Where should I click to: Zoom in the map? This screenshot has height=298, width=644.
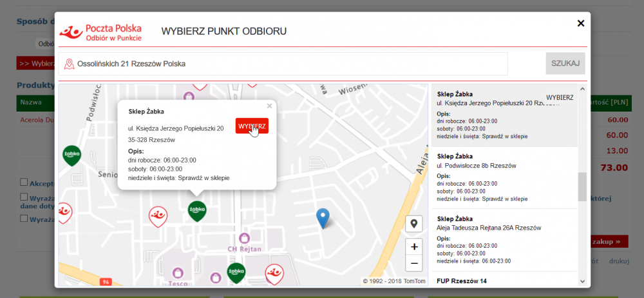pyautogui.click(x=414, y=247)
